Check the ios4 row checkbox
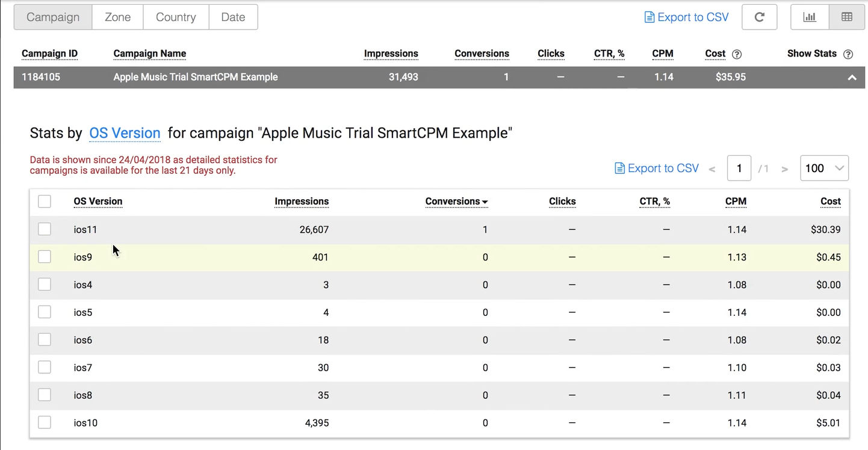Image resolution: width=868 pixels, height=450 pixels. [x=45, y=285]
